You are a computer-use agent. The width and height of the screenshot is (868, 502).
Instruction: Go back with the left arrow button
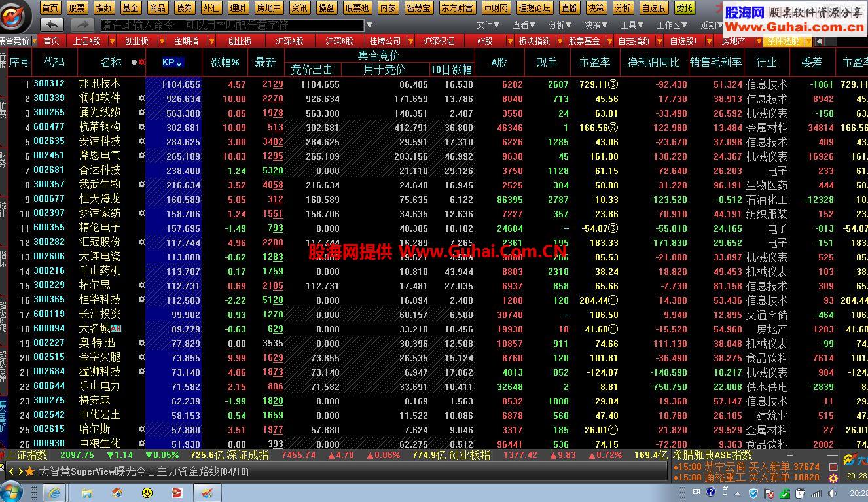[x=52, y=25]
